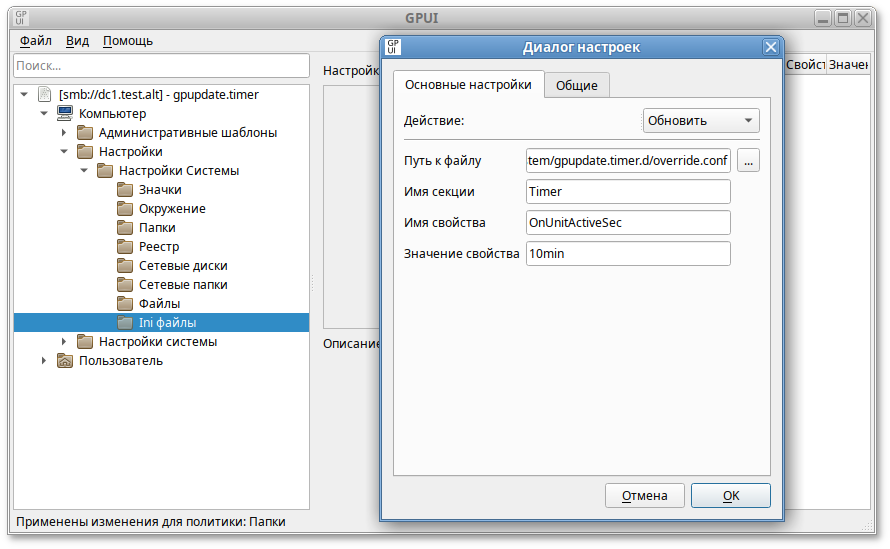Click the Computer node monitor icon
Viewport: 890px width, 549px height.
point(64,114)
